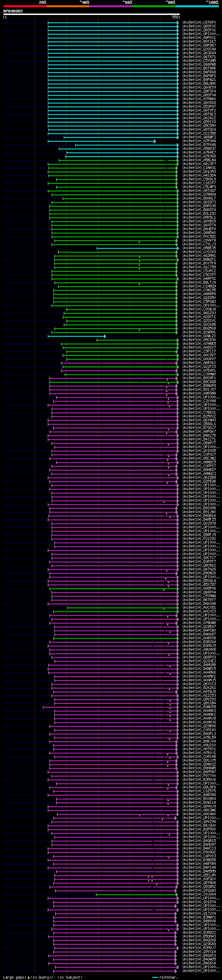This screenshot has height=980, width=222.
Task: Click the cyan ~100% legend bar
Action: point(197,6)
